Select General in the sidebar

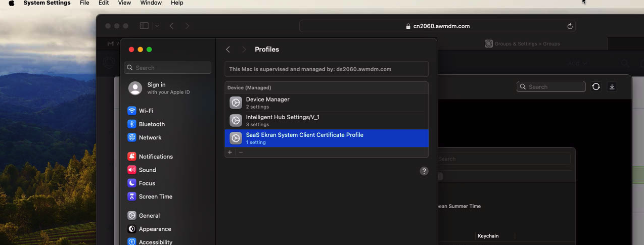coord(149,216)
